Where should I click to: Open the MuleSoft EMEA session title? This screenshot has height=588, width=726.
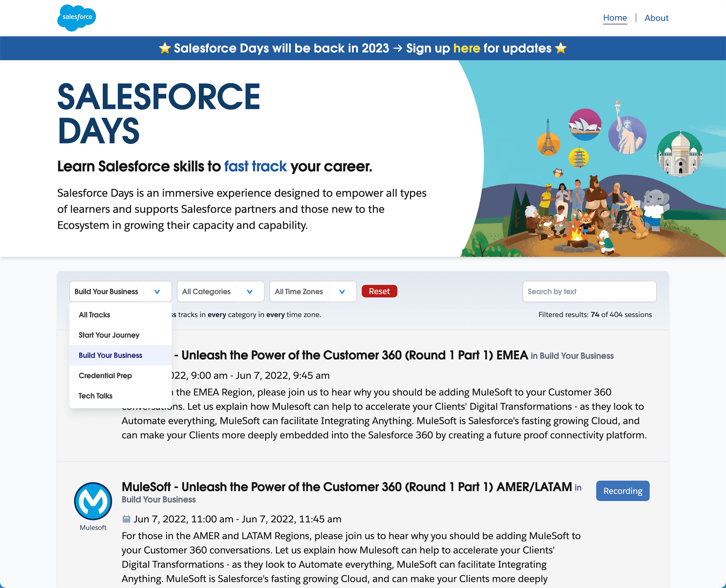pyautogui.click(x=351, y=355)
